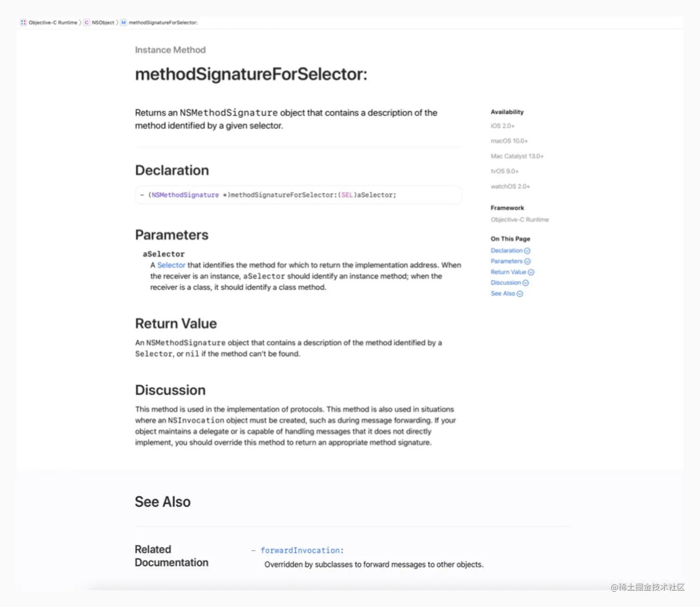The image size is (700, 607).
Task: Click NSMethodSignature type in declaration
Action: [185, 195]
